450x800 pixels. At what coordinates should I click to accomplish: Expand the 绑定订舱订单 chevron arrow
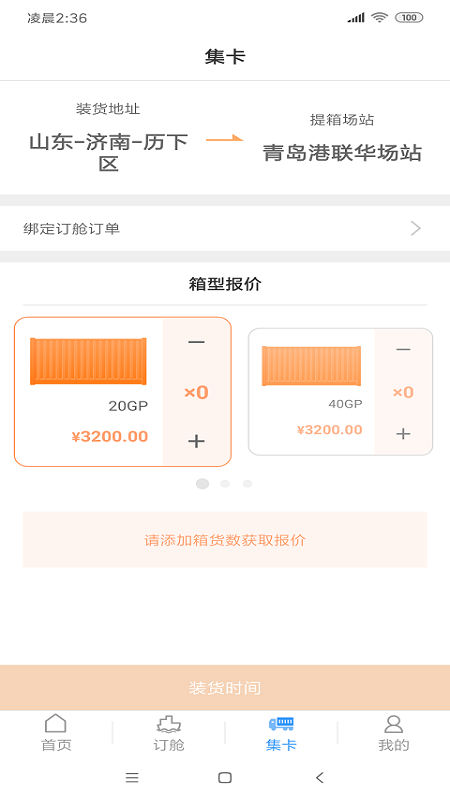click(416, 228)
